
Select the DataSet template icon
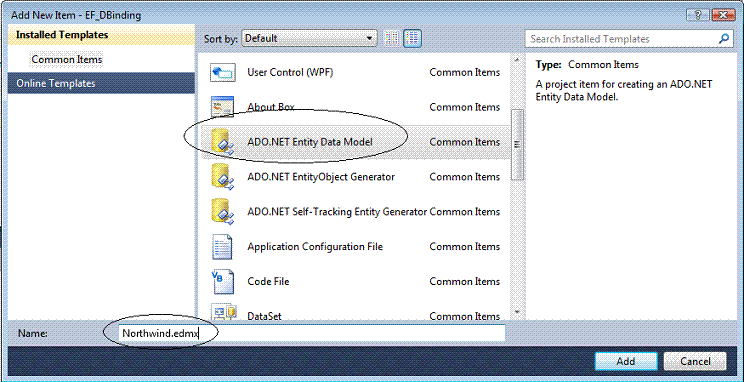[x=224, y=313]
